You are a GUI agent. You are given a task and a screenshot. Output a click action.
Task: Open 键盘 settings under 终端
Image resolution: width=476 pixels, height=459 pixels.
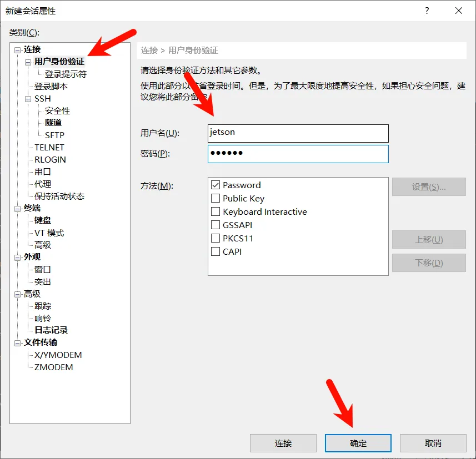(43, 220)
